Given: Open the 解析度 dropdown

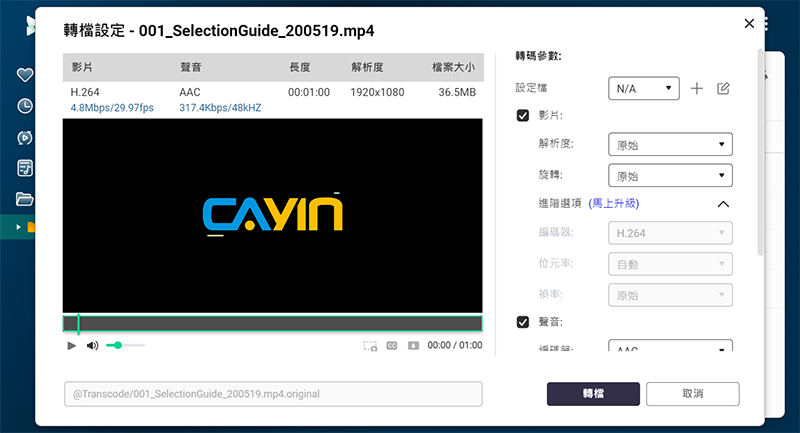Looking at the screenshot, I should pos(670,144).
